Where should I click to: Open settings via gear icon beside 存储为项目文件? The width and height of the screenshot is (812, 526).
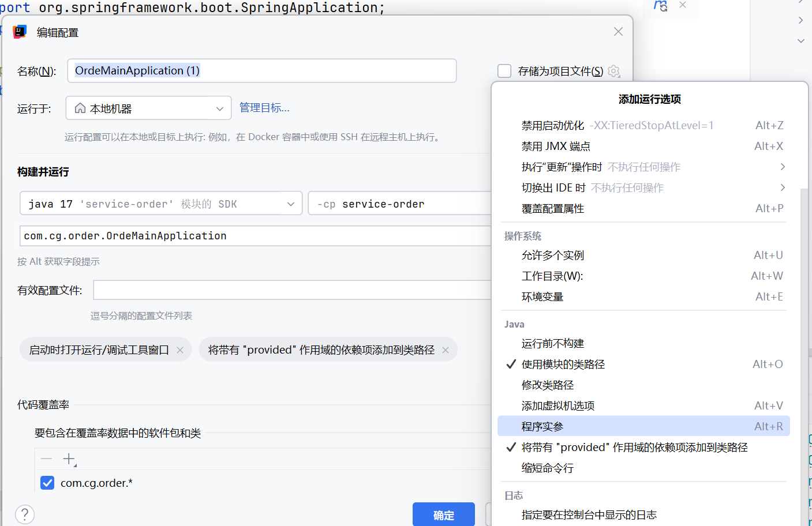[613, 71]
